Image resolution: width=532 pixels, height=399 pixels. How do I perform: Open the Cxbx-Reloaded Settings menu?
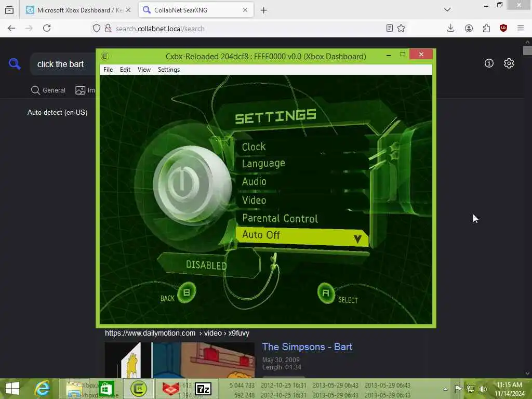(169, 70)
